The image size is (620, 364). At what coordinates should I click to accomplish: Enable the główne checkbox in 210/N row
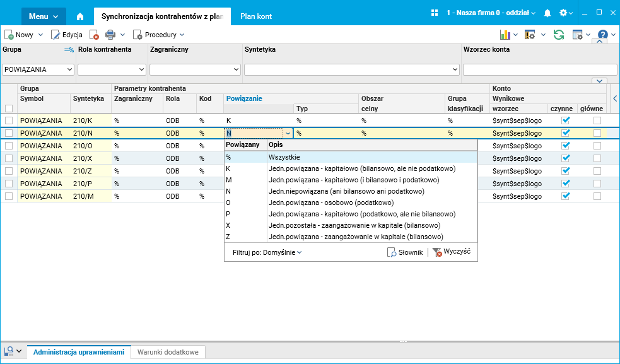pyautogui.click(x=597, y=133)
